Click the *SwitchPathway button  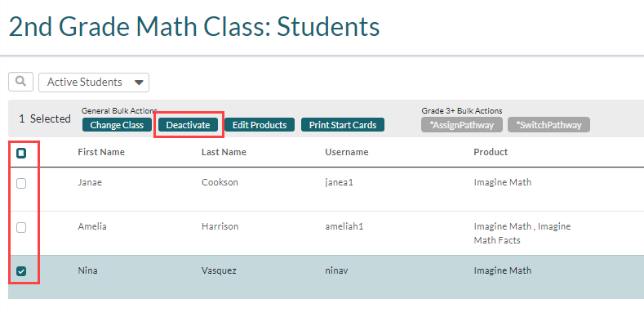coord(549,125)
